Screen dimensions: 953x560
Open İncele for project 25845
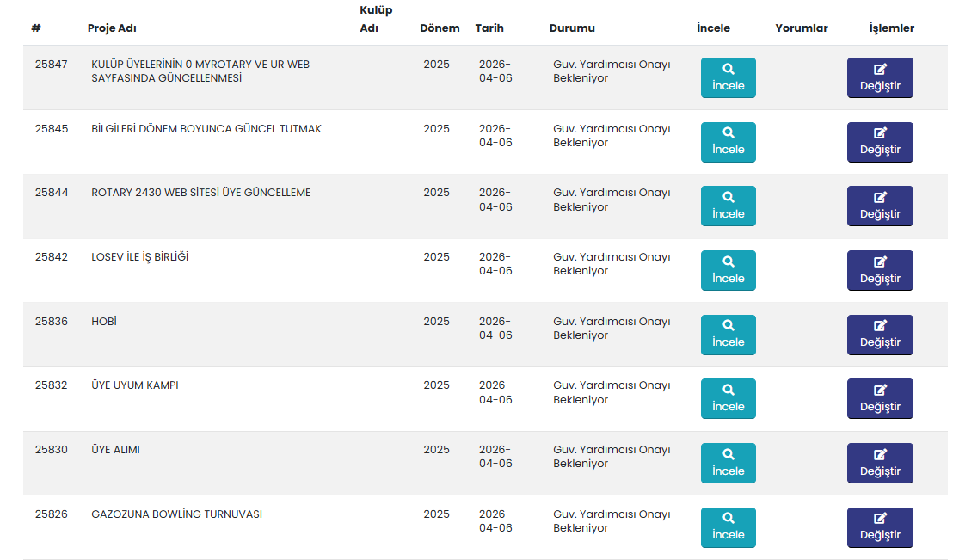(728, 142)
